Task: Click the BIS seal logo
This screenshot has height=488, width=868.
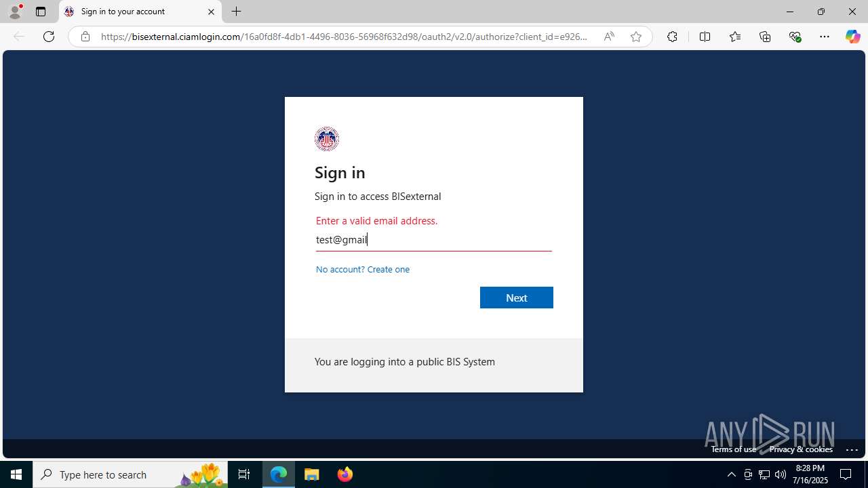Action: pyautogui.click(x=327, y=139)
